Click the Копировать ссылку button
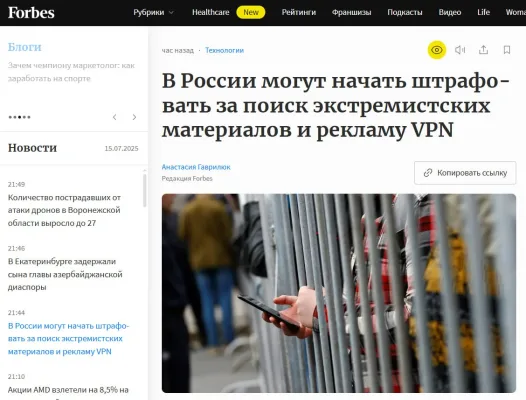 [465, 173]
